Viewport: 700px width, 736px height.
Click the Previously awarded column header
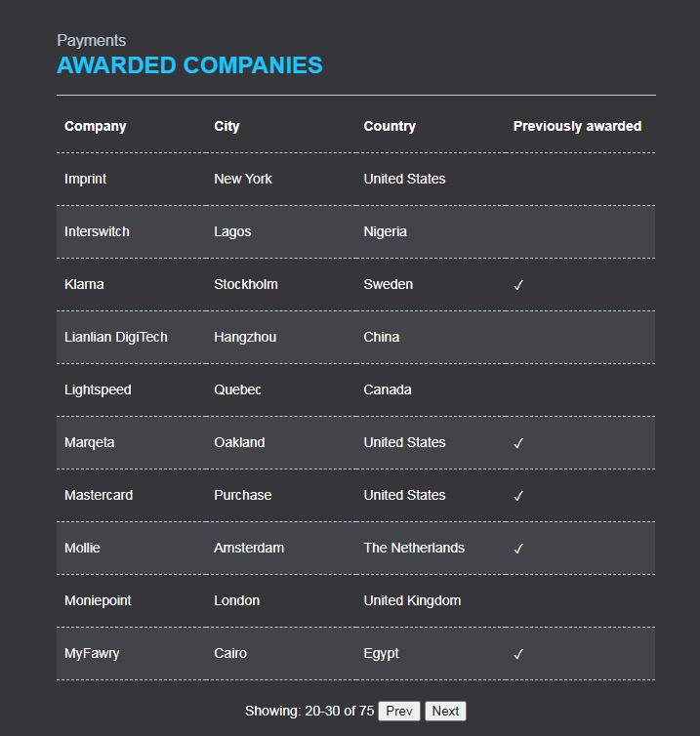577,126
